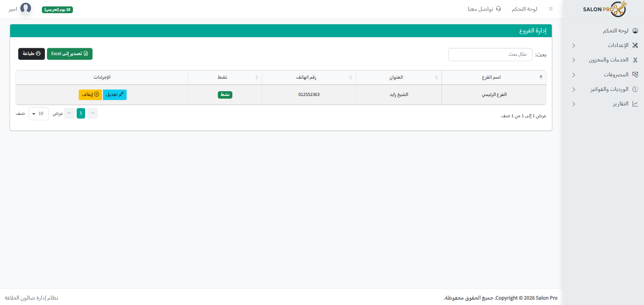Click the headset icon beside تواصل معنا
The width and height of the screenshot is (644, 305).
[498, 9]
